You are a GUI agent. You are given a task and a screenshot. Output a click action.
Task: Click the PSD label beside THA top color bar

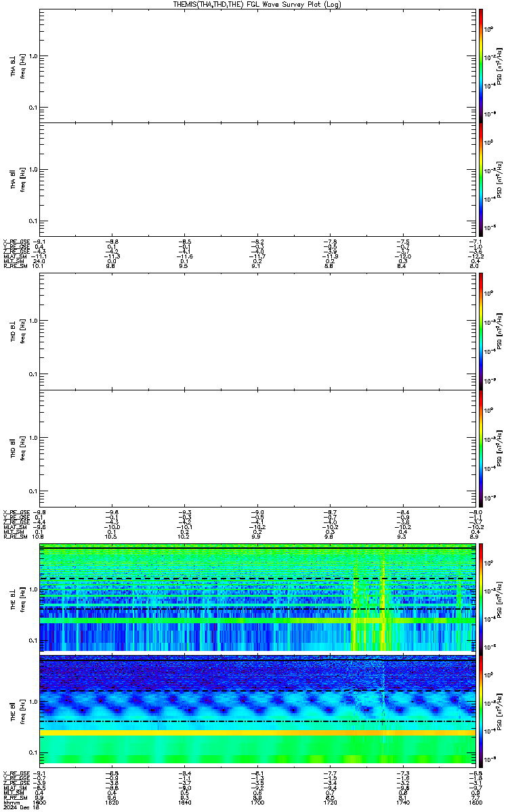coord(499,65)
